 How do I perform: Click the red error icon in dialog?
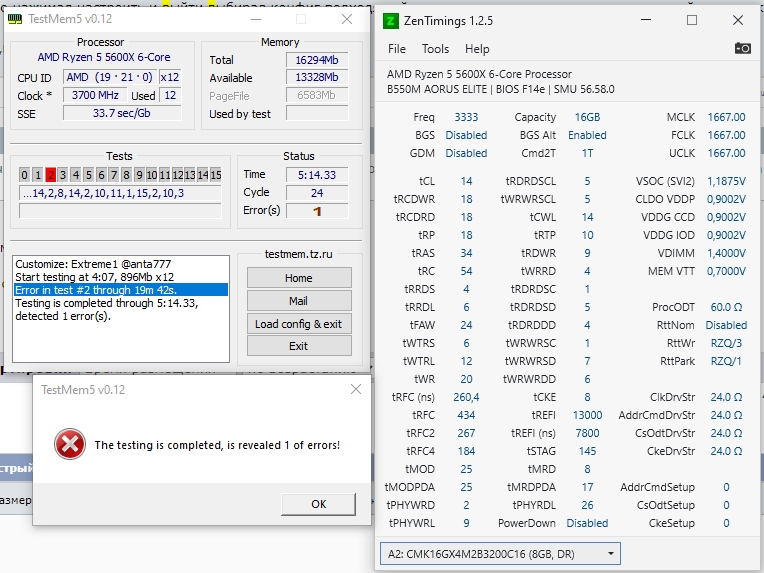[x=70, y=444]
